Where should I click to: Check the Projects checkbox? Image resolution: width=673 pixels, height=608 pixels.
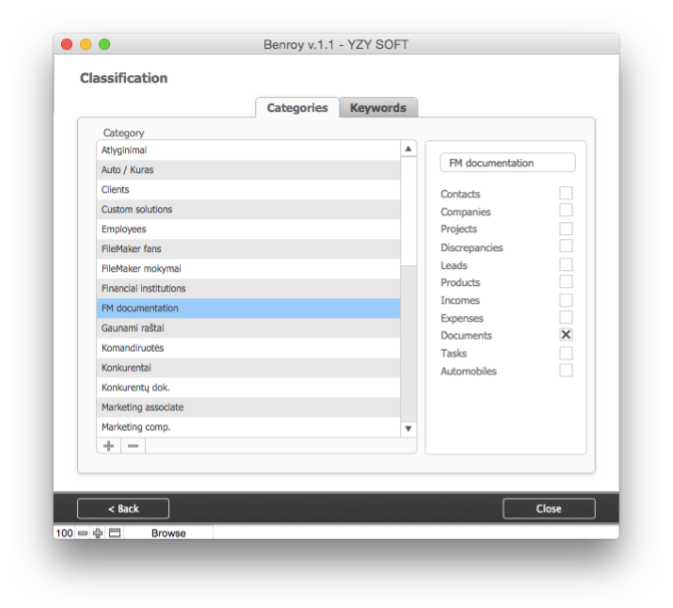(x=566, y=229)
